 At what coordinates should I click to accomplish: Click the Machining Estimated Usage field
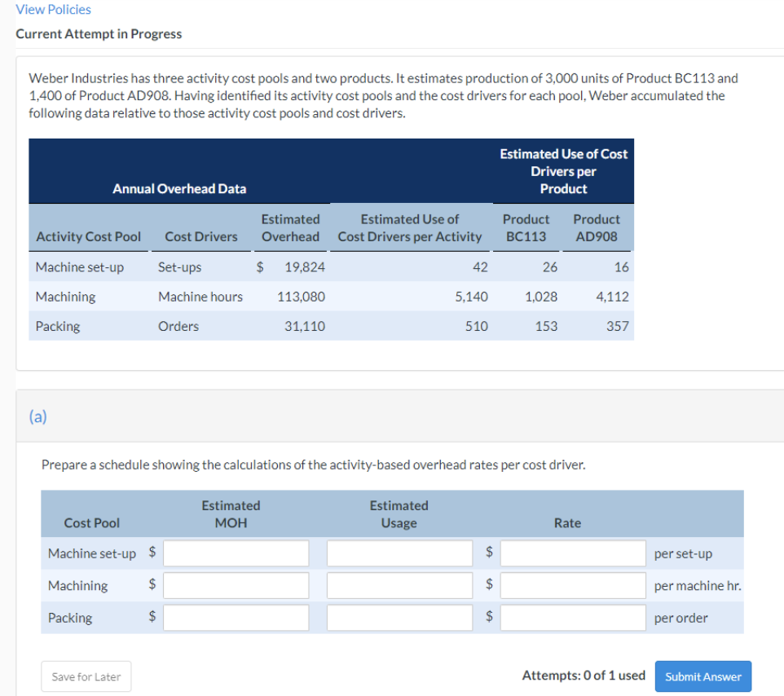click(x=399, y=584)
